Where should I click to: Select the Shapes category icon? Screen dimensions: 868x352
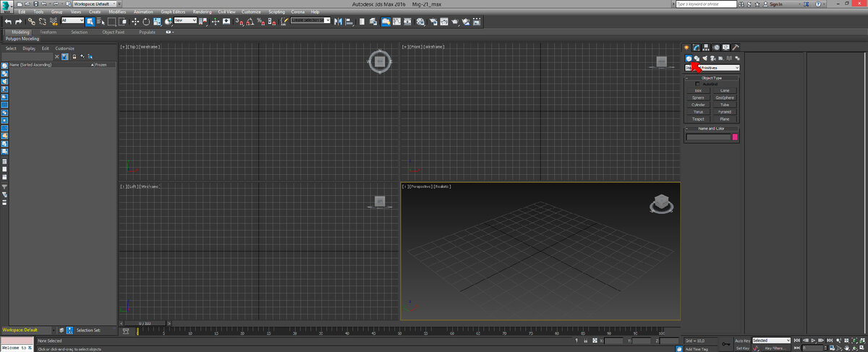[x=697, y=59]
